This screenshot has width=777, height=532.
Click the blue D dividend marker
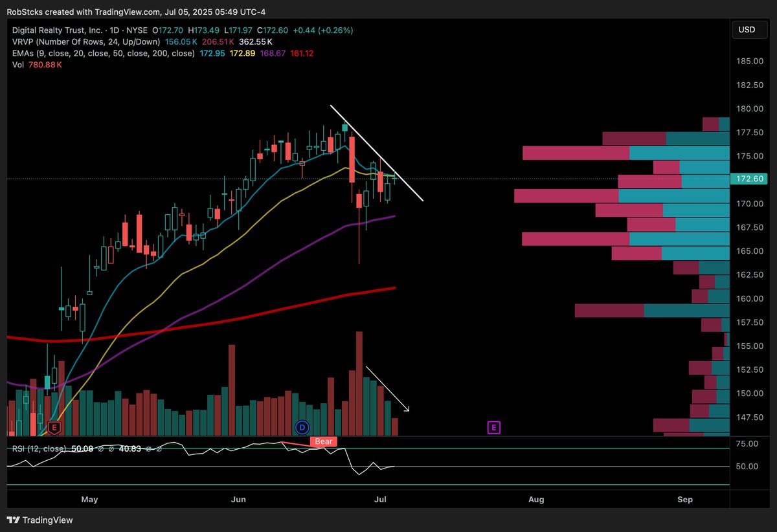302,427
